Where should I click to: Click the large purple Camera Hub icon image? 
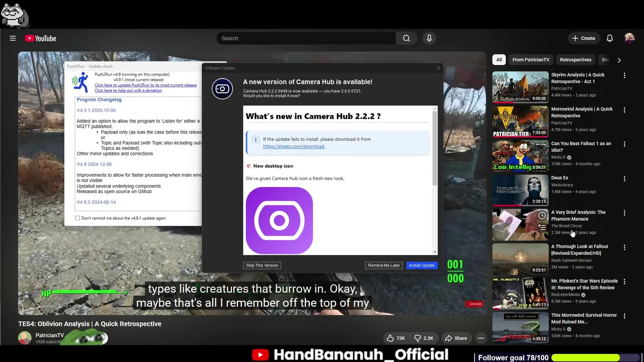pos(279,221)
